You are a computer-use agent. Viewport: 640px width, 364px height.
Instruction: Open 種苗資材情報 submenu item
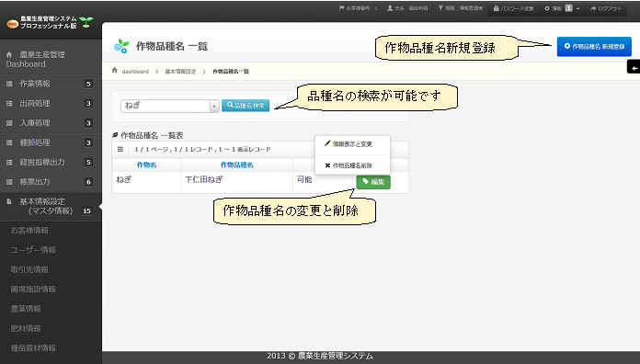pyautogui.click(x=51, y=348)
